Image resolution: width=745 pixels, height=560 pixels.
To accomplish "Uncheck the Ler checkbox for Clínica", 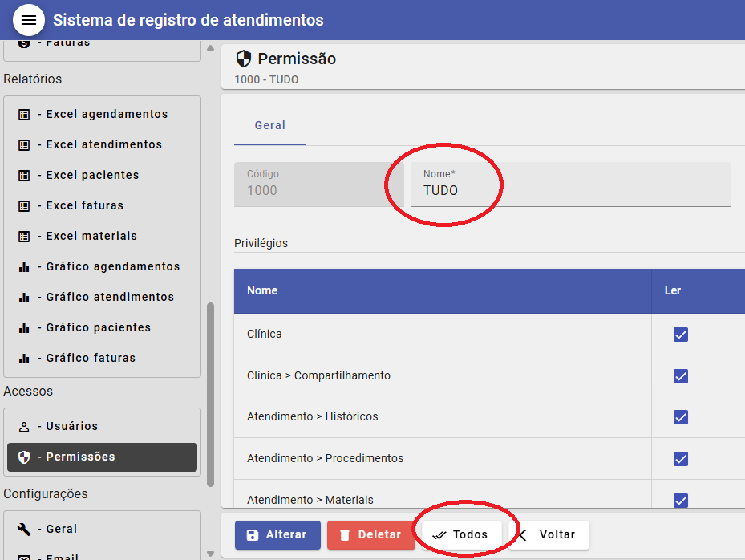I will tap(681, 335).
